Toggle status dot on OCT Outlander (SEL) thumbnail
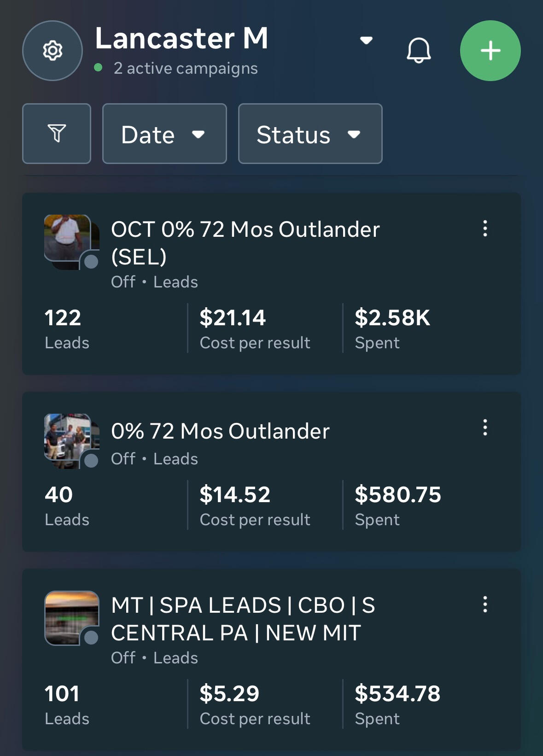The image size is (543, 756). [91, 262]
